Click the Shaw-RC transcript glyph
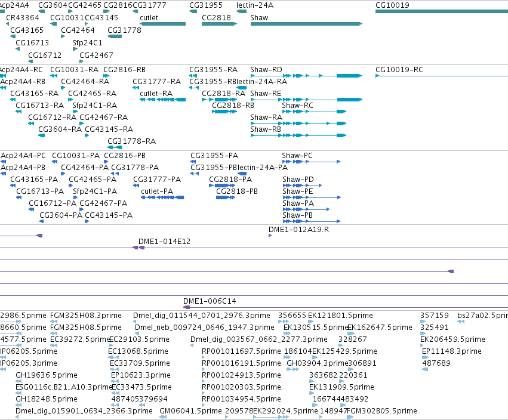508x420 pixels. click(x=314, y=112)
